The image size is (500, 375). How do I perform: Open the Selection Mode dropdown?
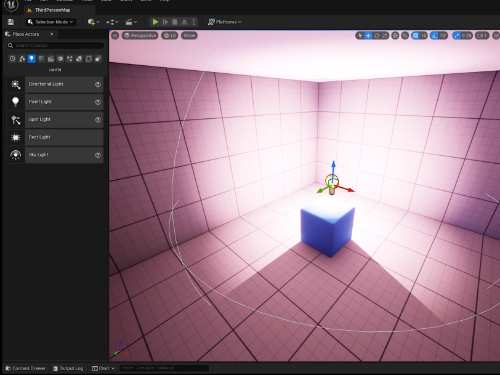point(50,22)
